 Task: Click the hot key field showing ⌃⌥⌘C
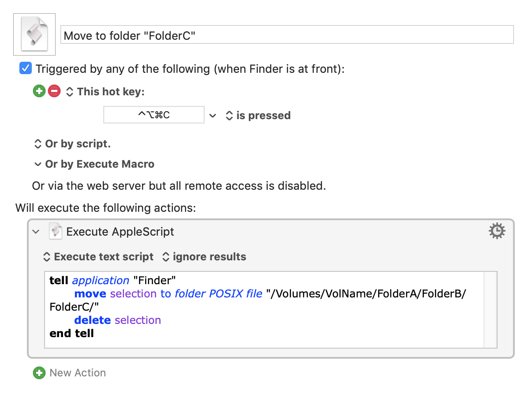154,115
